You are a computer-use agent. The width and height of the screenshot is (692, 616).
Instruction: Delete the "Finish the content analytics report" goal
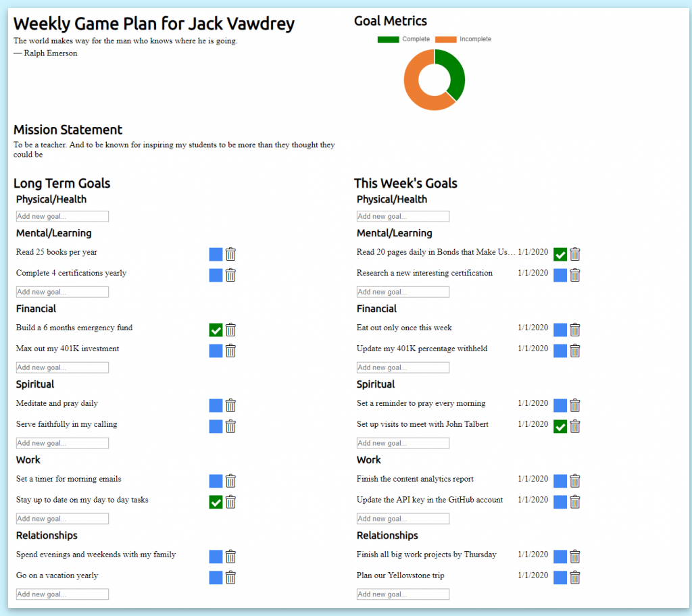[574, 481]
